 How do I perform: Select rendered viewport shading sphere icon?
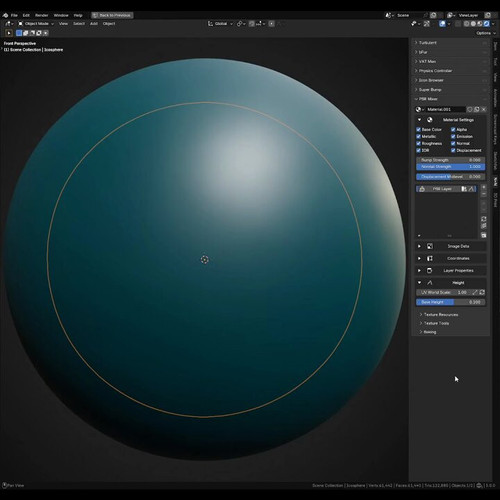[487, 24]
